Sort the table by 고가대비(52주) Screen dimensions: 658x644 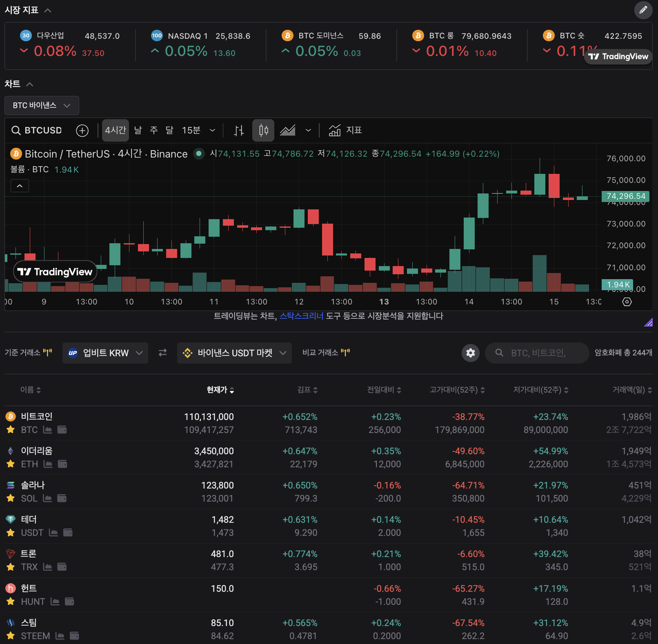(457, 390)
